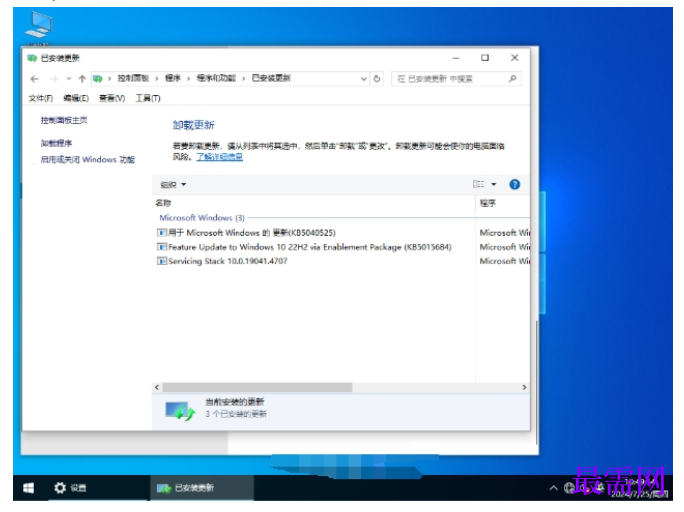This screenshot has width=684, height=512.
Task: Select 程序 breadcrumb in address bar
Action: point(173,79)
